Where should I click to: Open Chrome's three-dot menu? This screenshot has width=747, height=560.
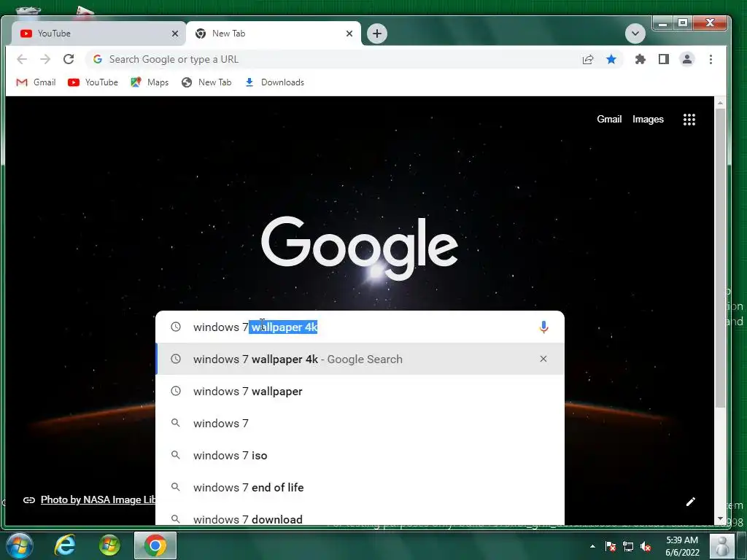click(x=711, y=59)
